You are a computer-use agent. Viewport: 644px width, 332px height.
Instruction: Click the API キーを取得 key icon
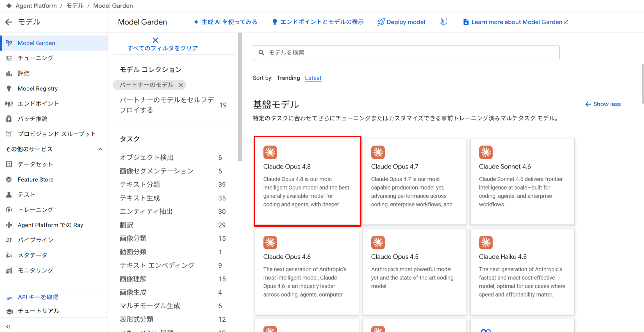click(x=10, y=298)
